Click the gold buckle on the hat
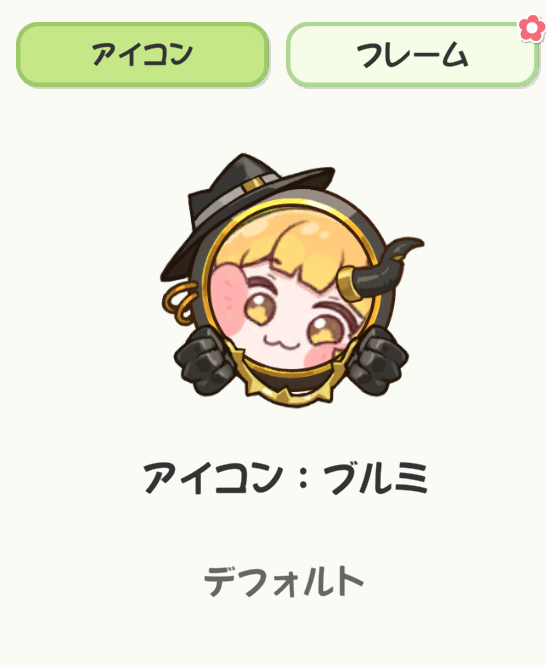Screen dimensions: 546x665 point(254,185)
